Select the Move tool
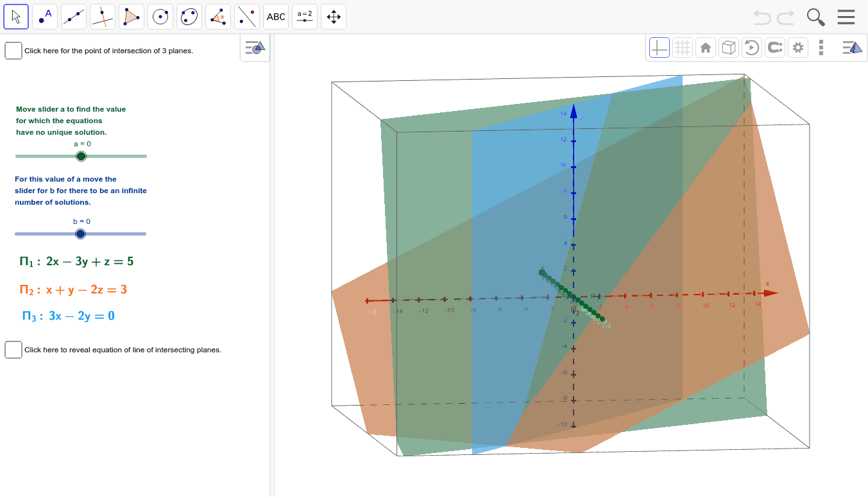This screenshot has width=868, height=498. (16, 17)
